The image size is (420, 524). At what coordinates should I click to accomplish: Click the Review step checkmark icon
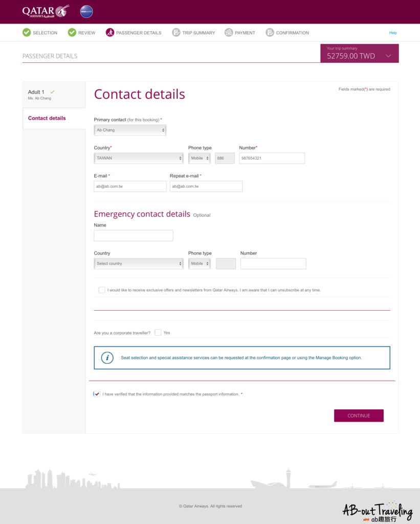coord(72,33)
